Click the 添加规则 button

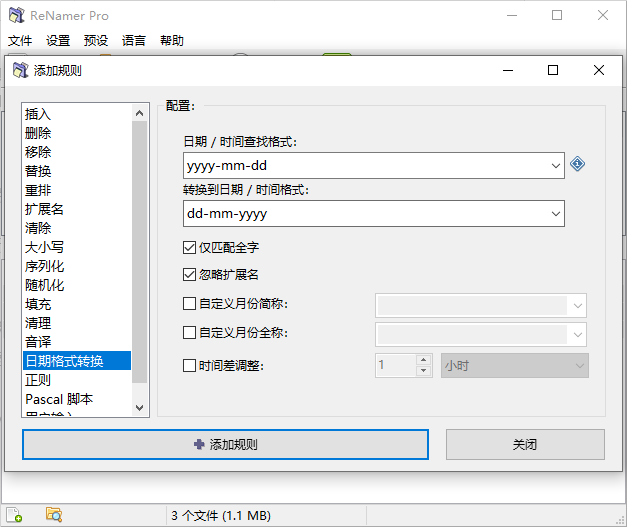[x=226, y=444]
